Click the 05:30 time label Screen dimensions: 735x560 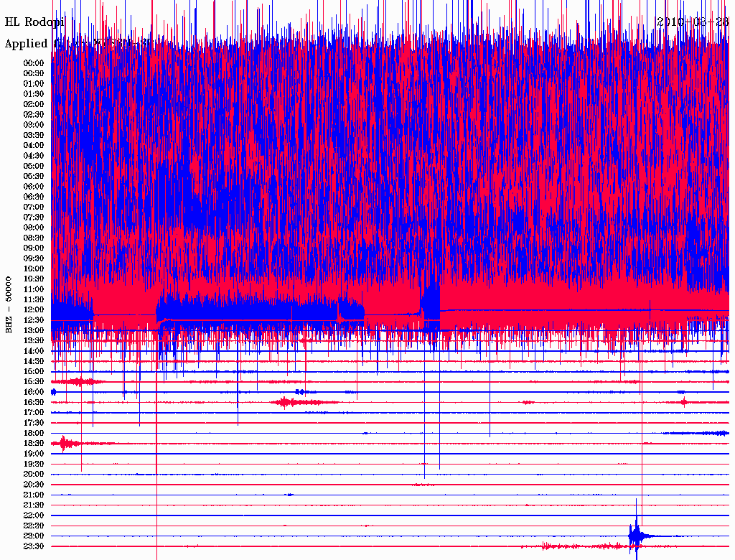click(34, 177)
